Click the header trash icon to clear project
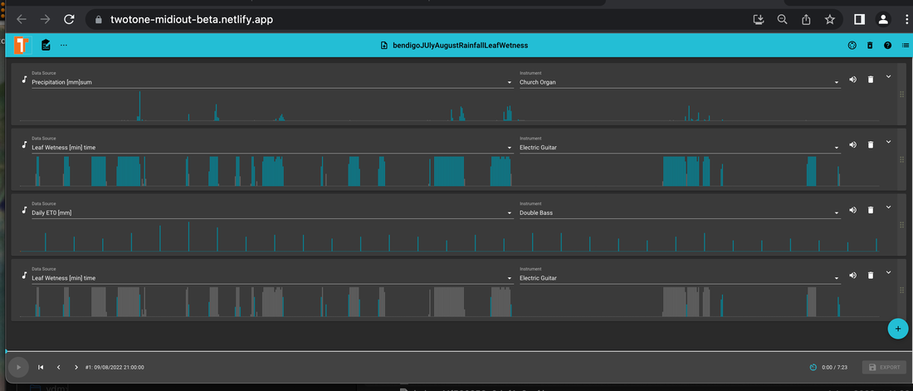The height and width of the screenshot is (391, 913). (x=870, y=45)
